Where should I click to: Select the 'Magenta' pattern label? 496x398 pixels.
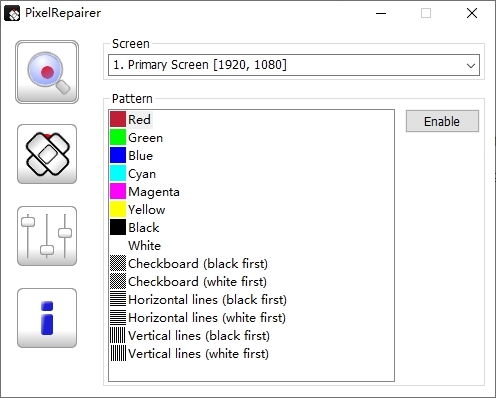click(x=154, y=192)
